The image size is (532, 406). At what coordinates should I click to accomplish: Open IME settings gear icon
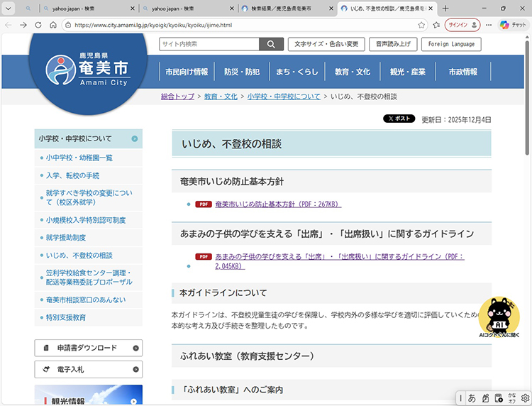click(525, 398)
